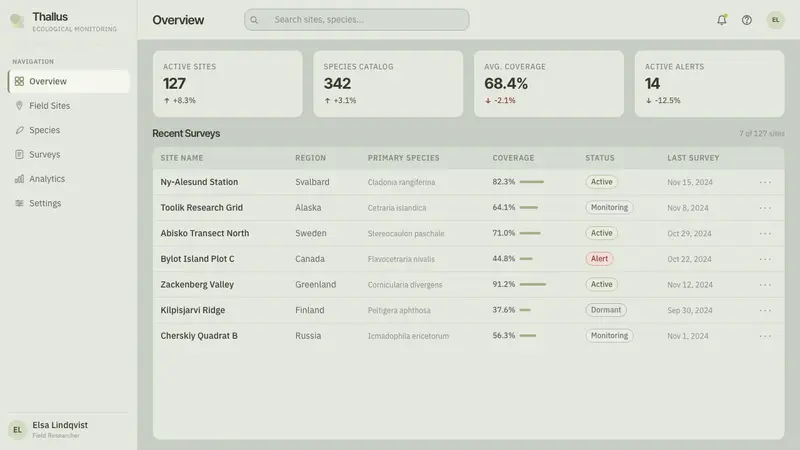Open row actions for Bylot Island Plot C

tap(765, 259)
